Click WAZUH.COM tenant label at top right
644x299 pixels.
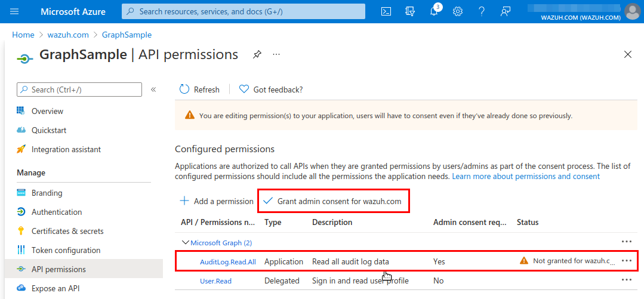point(581,18)
